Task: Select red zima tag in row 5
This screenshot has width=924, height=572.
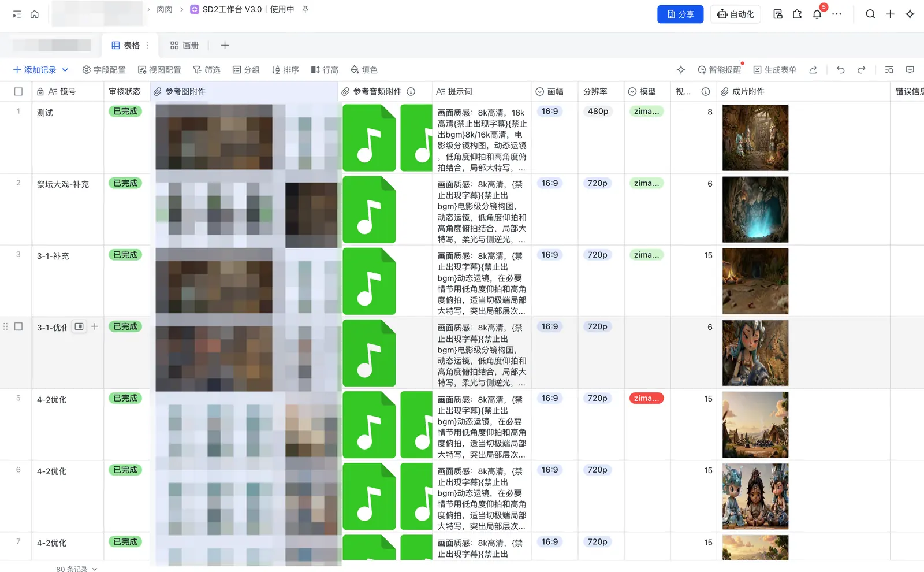Action: coord(646,398)
